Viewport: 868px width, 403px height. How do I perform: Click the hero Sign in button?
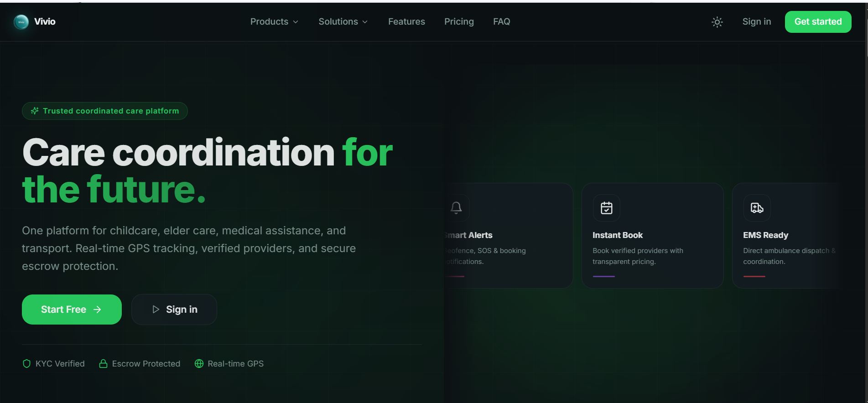click(x=174, y=310)
